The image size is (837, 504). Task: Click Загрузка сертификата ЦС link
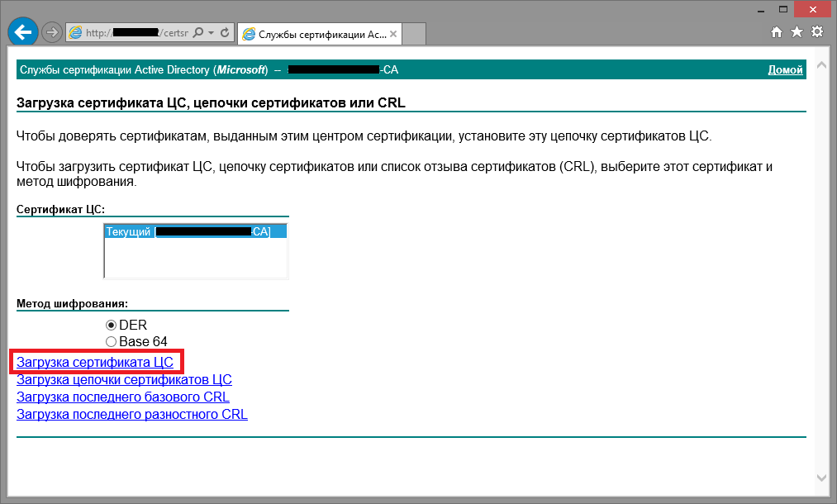tap(95, 362)
